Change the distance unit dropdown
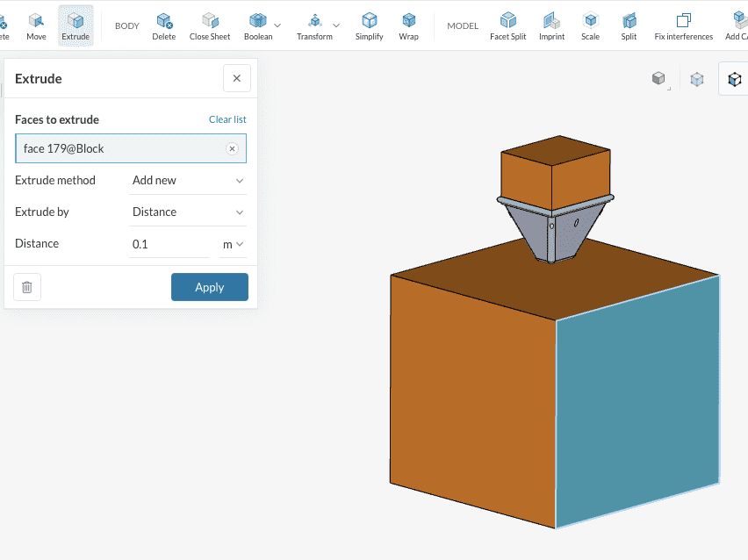Screen dimensions: 748x560 (x=233, y=244)
